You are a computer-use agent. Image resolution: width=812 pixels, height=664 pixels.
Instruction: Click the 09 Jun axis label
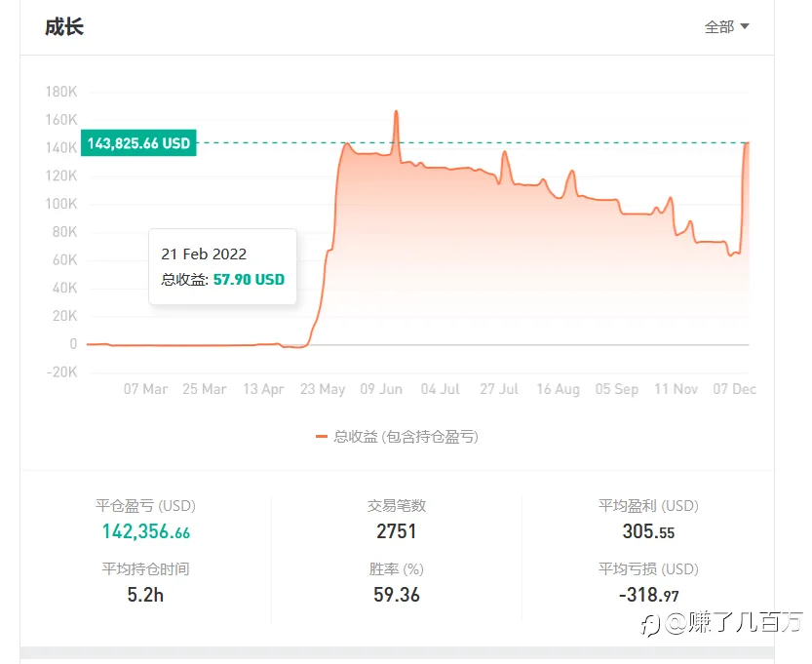(x=381, y=389)
